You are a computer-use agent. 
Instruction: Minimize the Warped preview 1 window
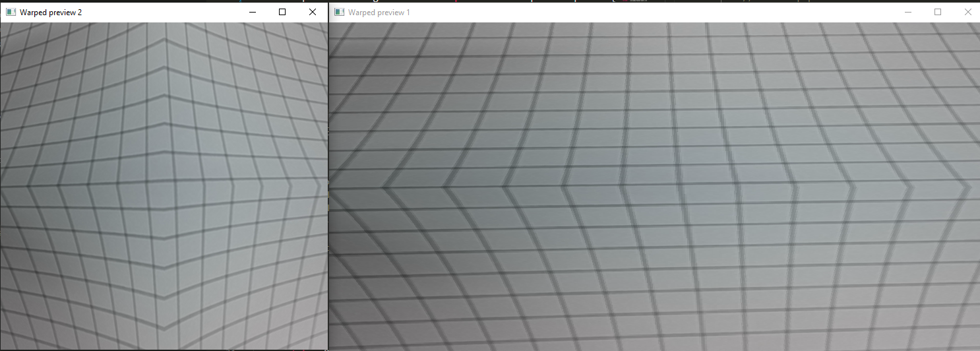[x=907, y=12]
